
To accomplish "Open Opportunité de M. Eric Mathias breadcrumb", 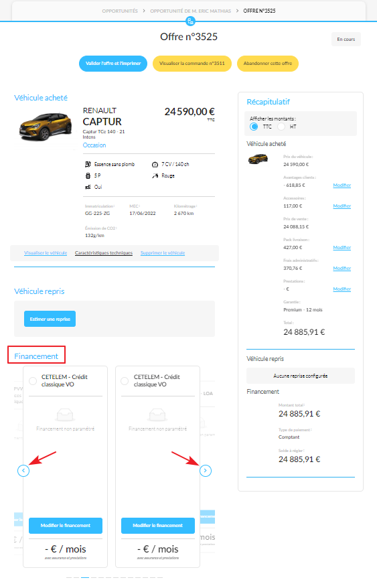I will pyautogui.click(x=191, y=11).
